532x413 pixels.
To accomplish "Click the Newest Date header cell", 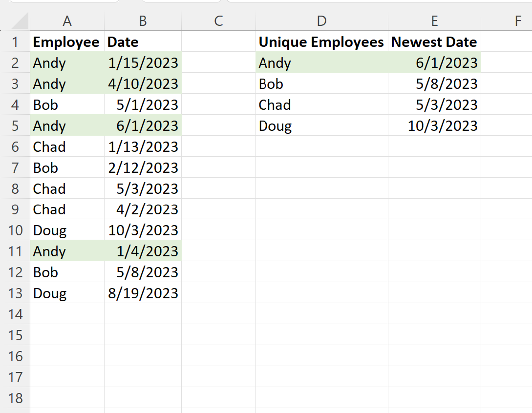I will click(x=434, y=41).
